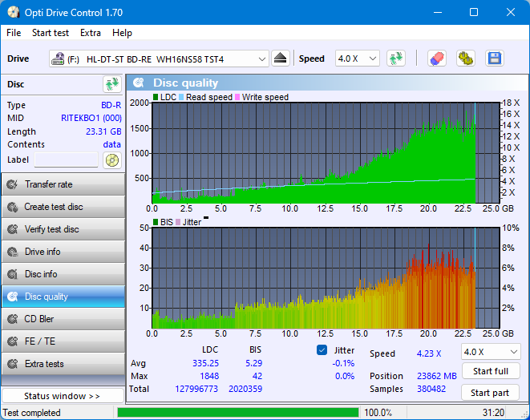The width and height of the screenshot is (530, 420).
Task: Select Transfer rate in the sidebar
Action: tap(63, 184)
